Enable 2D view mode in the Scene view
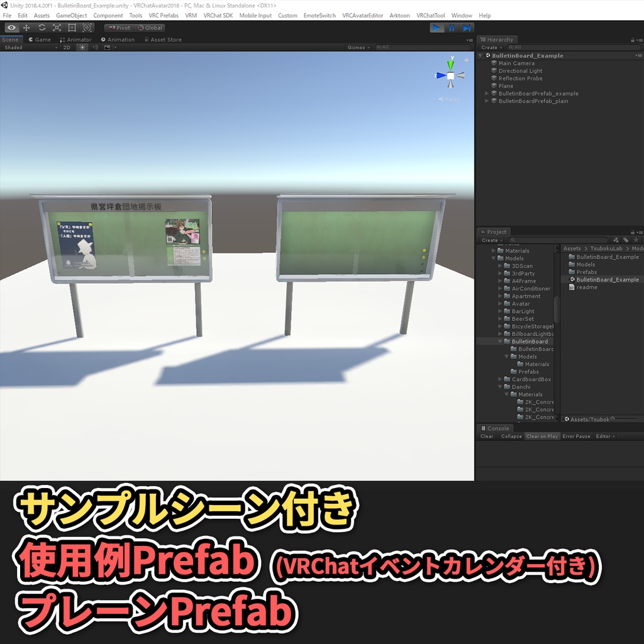This screenshot has width=644, height=644. (x=68, y=47)
